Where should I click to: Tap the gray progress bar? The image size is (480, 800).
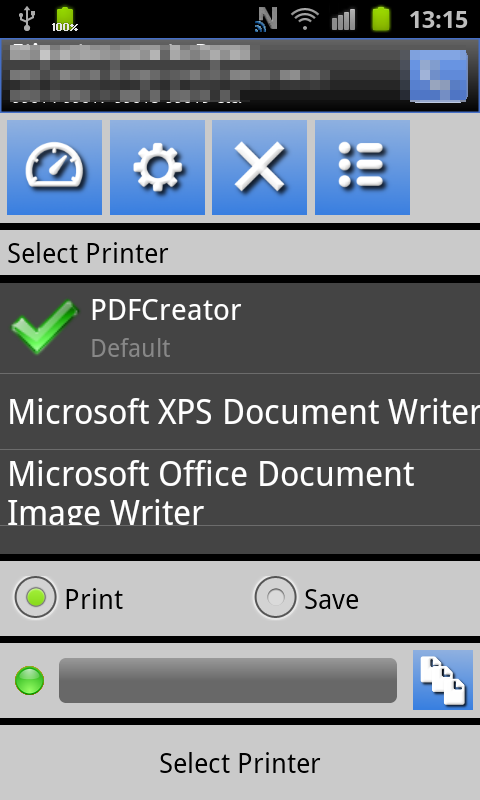[x=228, y=680]
